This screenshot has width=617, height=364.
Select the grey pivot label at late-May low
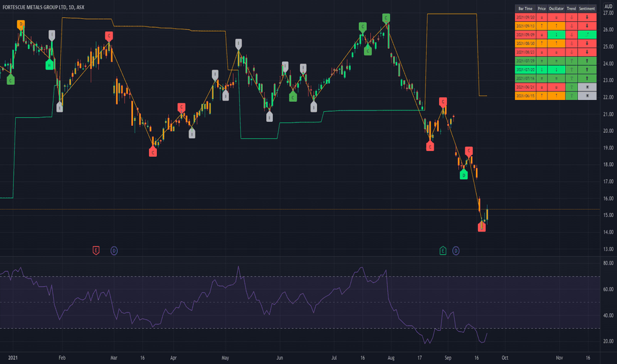point(269,116)
